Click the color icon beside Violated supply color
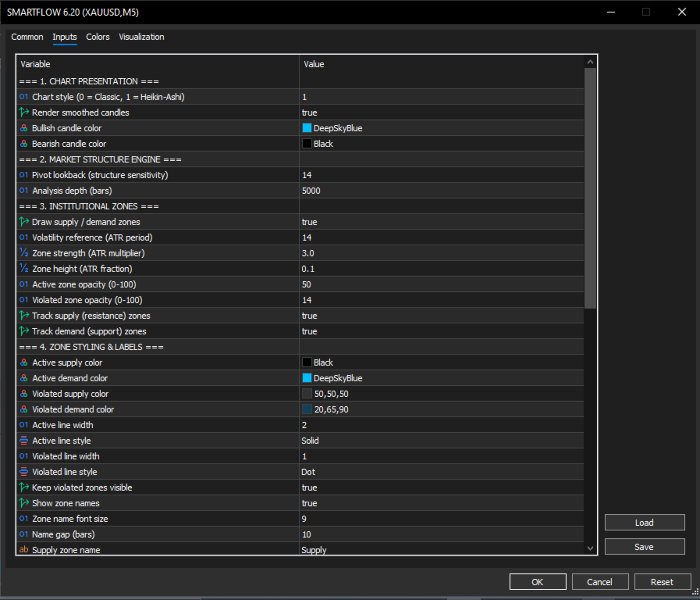 (24, 394)
